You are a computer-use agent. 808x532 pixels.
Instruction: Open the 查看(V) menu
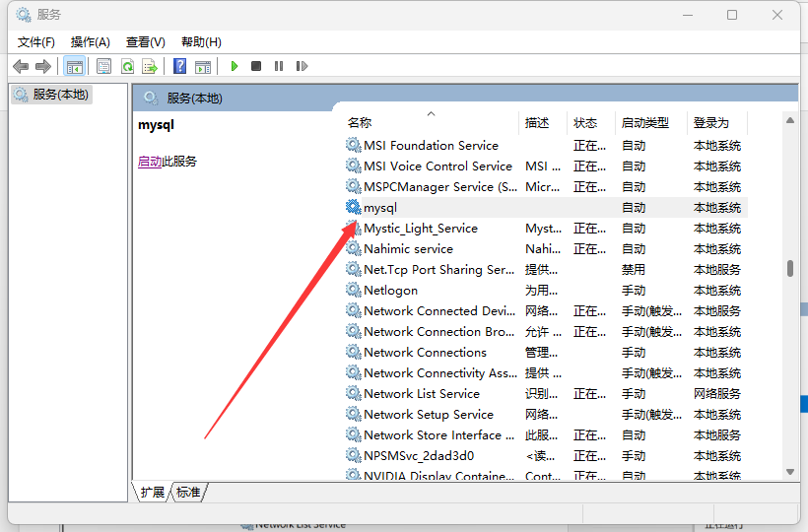point(145,42)
